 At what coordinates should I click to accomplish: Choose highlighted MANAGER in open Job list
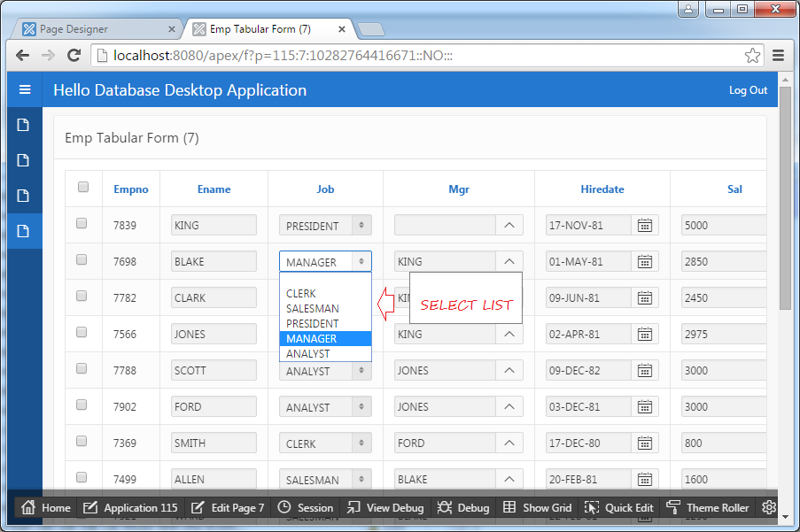pos(325,338)
